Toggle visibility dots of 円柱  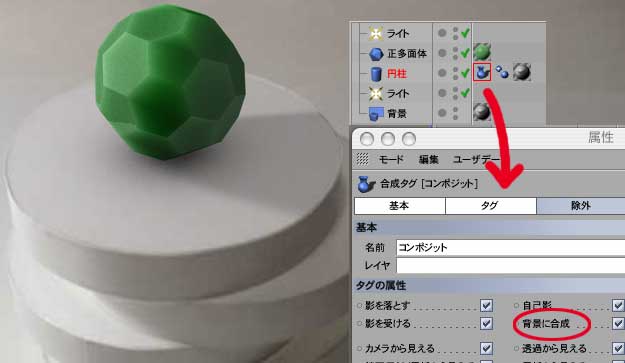click(455, 73)
